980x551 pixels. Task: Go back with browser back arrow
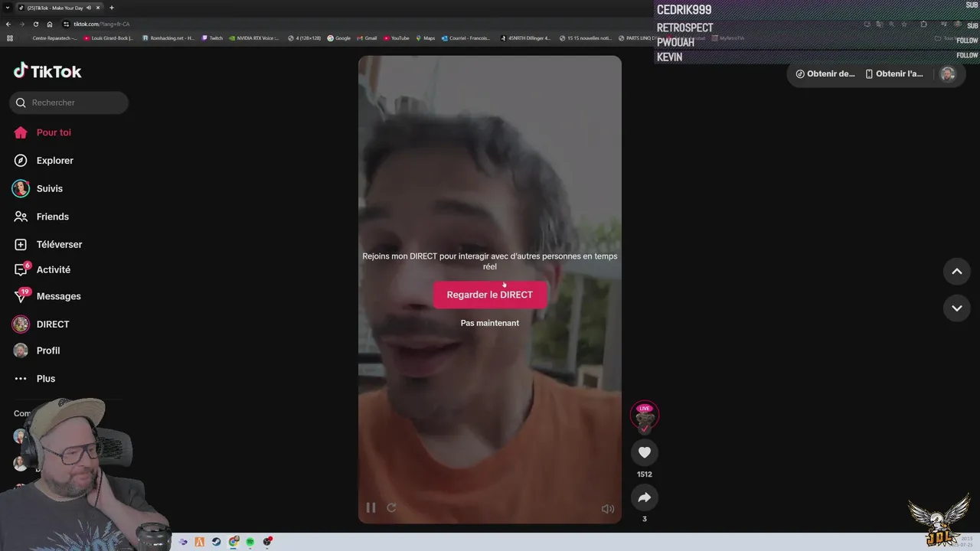pyautogui.click(x=8, y=24)
